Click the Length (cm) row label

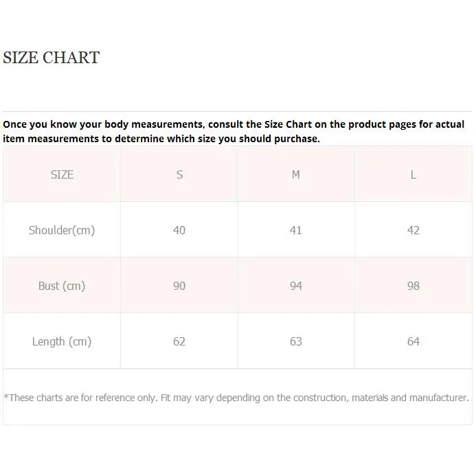(x=62, y=341)
